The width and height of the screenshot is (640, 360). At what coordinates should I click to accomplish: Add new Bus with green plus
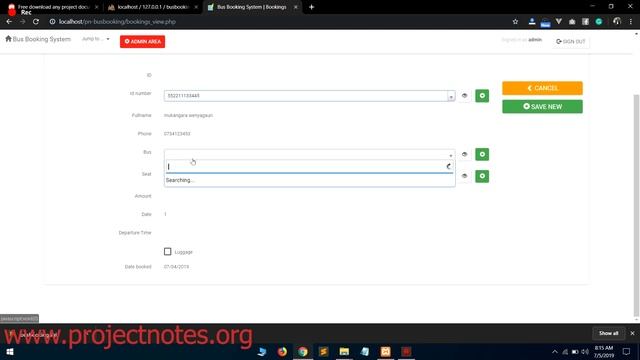tap(482, 154)
